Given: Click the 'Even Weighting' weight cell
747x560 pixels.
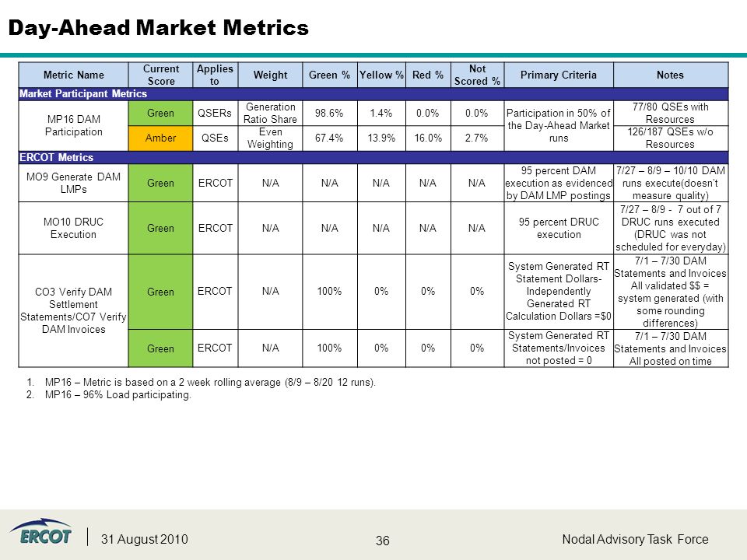Looking at the screenshot, I should pyautogui.click(x=270, y=138).
